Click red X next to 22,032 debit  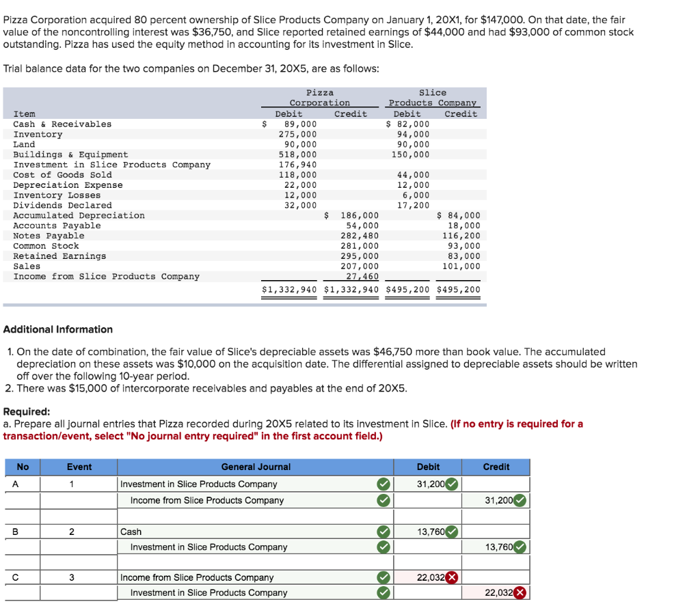(452, 577)
